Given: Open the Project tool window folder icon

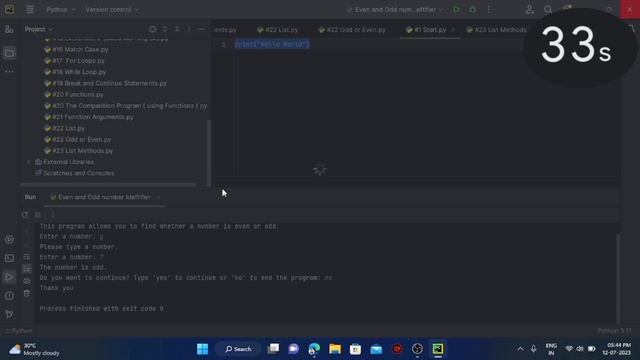Looking at the screenshot, I should (9, 53).
